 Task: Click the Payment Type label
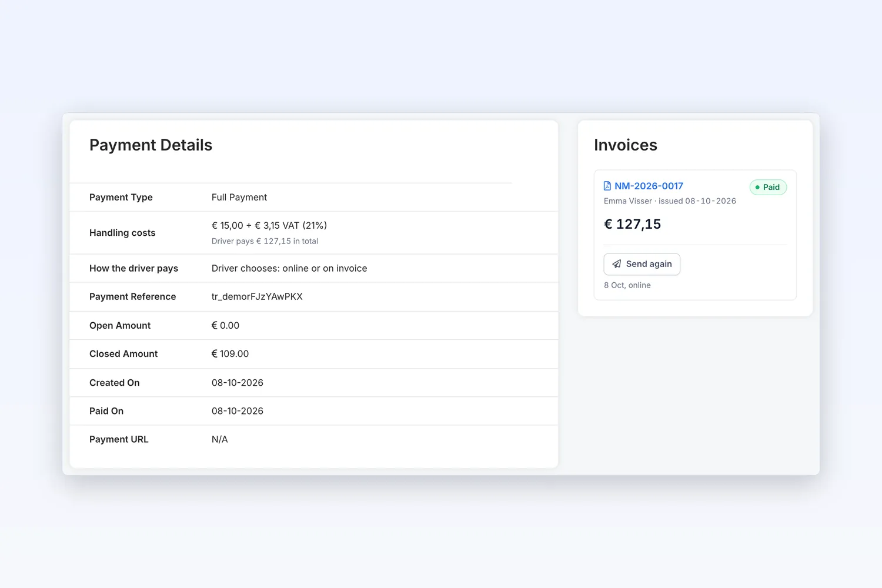(121, 198)
